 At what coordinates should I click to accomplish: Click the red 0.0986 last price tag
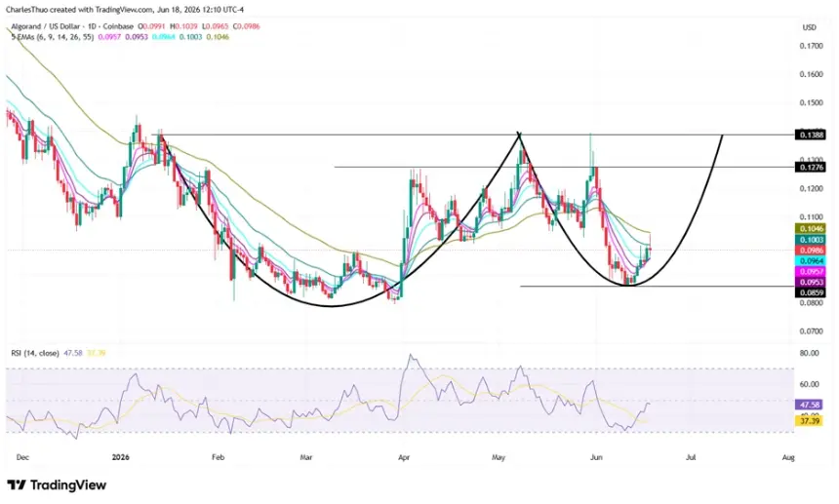click(810, 251)
